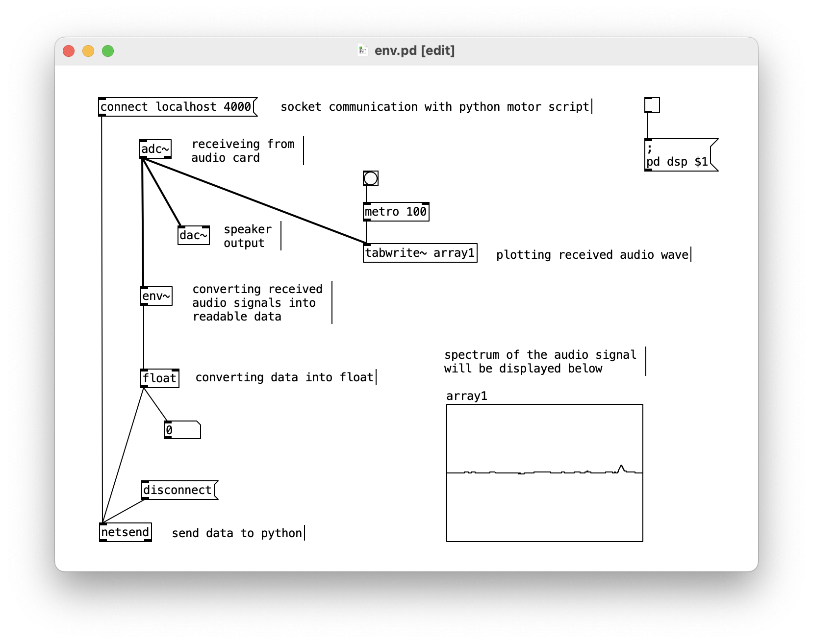Screen dimensions: 813x644
Task: Click the env.pd file icon in title bar
Action: pos(363,50)
